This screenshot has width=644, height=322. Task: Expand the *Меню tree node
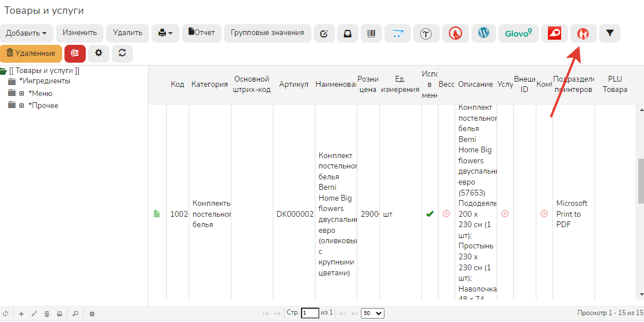[x=21, y=93]
